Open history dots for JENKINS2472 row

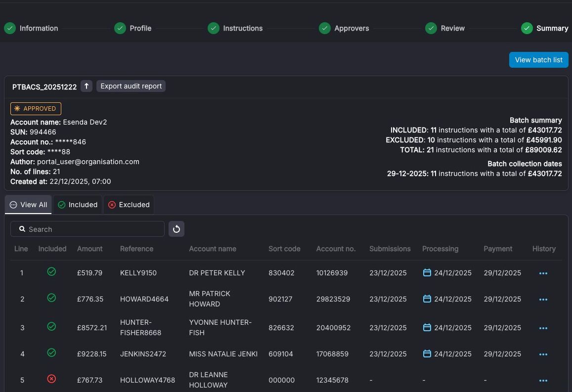point(543,354)
